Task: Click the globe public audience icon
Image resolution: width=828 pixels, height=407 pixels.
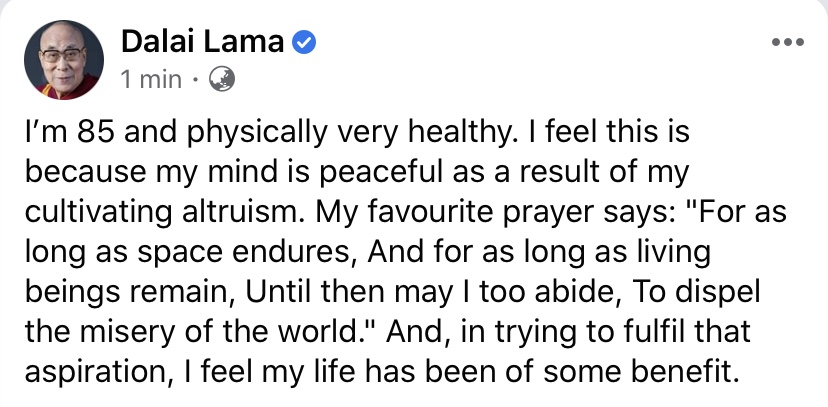Action: click(x=220, y=79)
